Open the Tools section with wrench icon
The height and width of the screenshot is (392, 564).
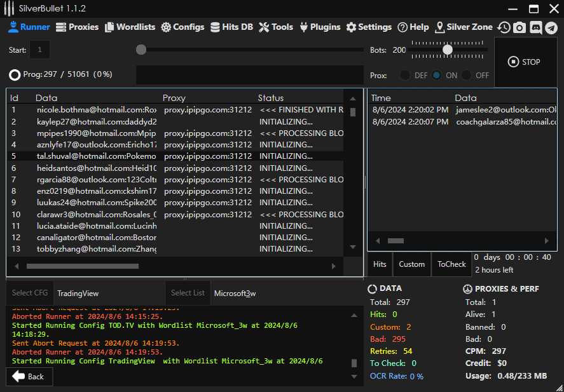click(x=276, y=27)
